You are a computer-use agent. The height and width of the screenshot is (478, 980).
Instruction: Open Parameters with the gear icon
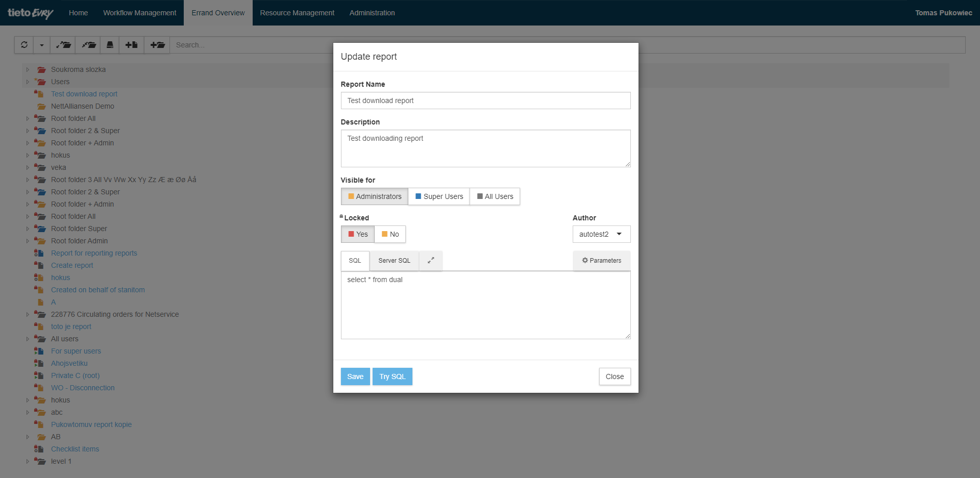tap(601, 260)
